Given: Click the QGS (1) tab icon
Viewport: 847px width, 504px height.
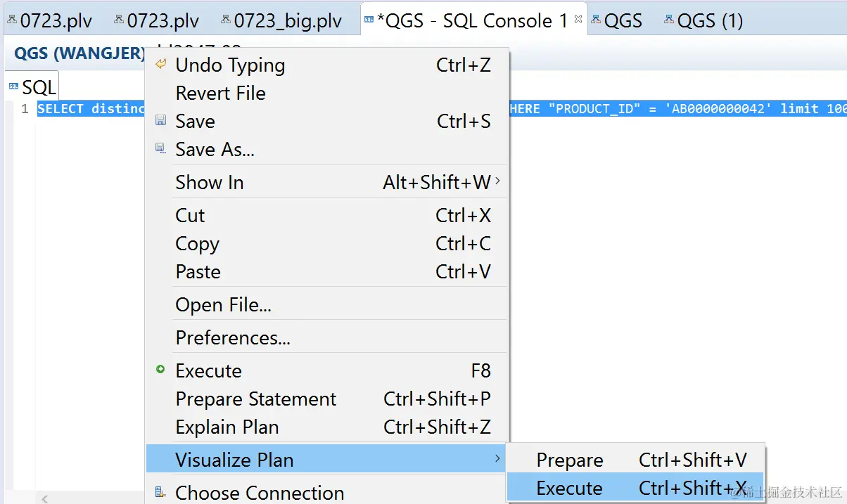Looking at the screenshot, I should (669, 20).
